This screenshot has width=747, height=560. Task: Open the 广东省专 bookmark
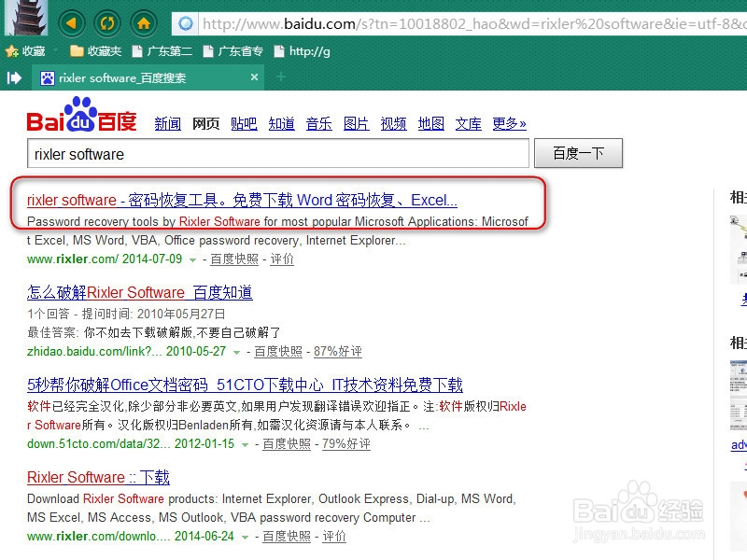pos(233,51)
